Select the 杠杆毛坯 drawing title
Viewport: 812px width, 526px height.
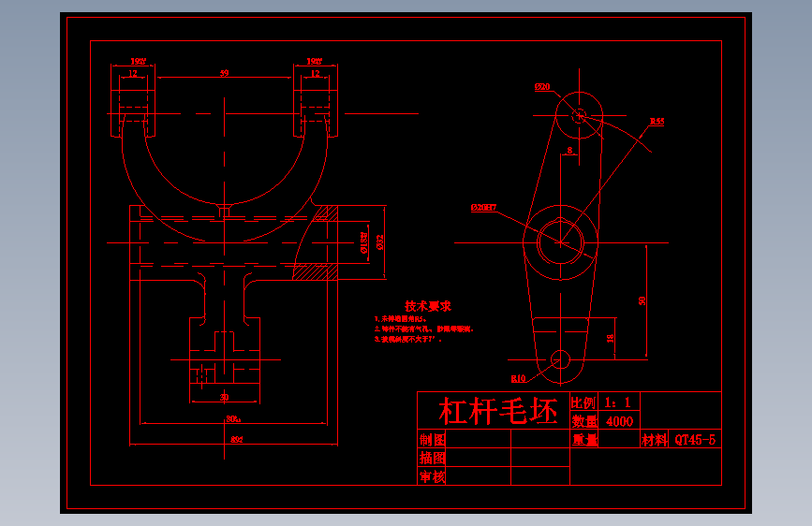(498, 411)
